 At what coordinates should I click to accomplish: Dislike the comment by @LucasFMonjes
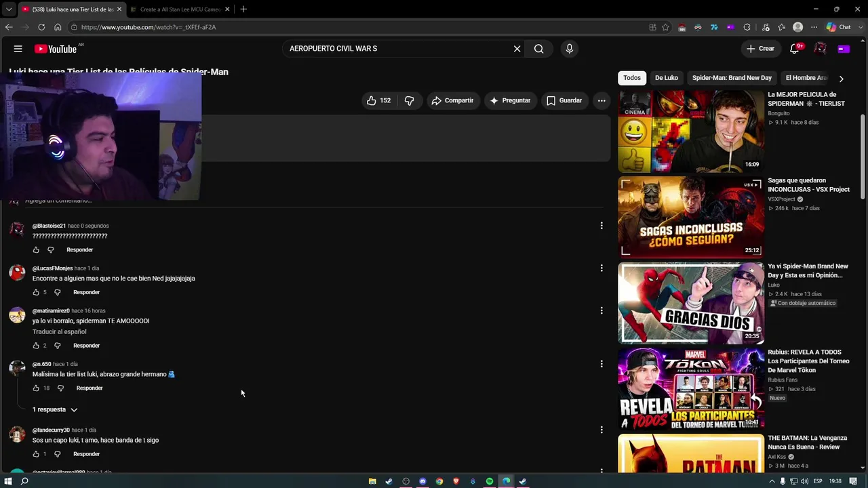(57, 293)
